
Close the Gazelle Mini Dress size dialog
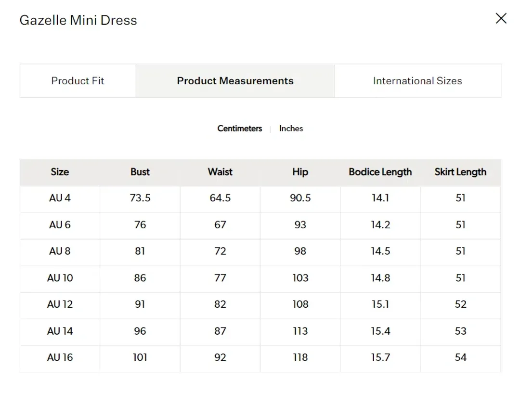coord(501,19)
